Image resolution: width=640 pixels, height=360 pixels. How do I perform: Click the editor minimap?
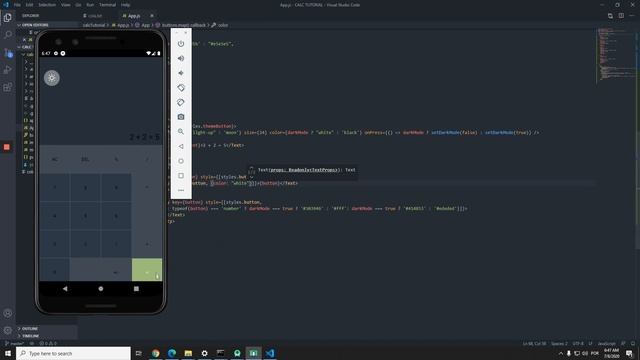[x=616, y=55]
